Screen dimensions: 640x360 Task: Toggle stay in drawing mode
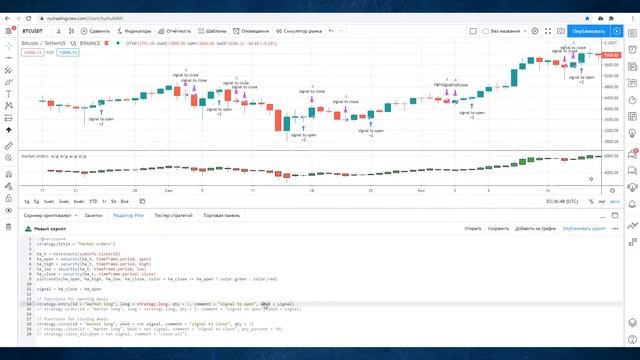click(9, 187)
